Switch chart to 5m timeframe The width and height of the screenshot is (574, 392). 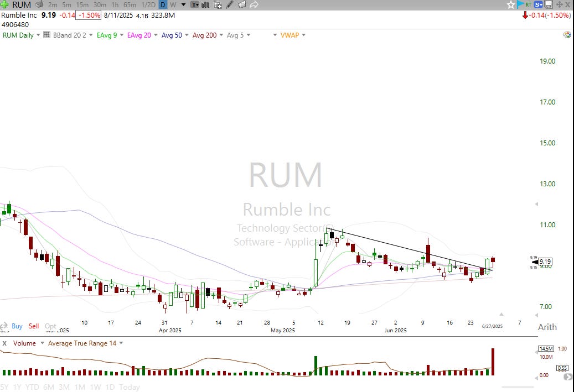coord(66,5)
